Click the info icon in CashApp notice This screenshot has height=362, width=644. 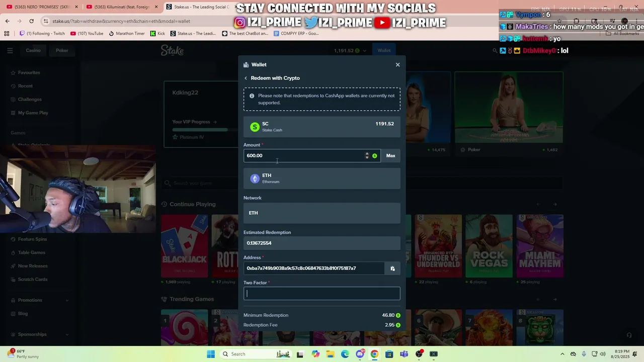coord(252,96)
